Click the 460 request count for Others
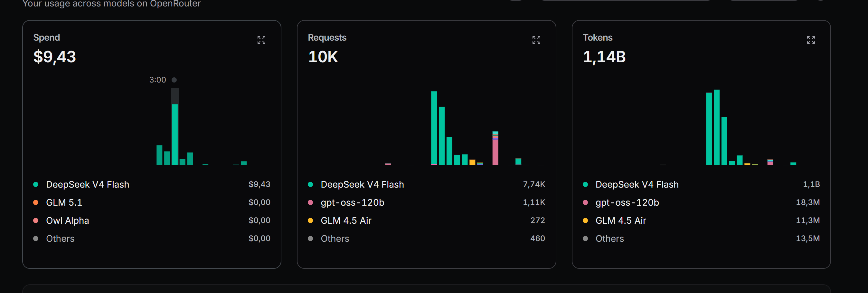868x293 pixels. tap(538, 239)
